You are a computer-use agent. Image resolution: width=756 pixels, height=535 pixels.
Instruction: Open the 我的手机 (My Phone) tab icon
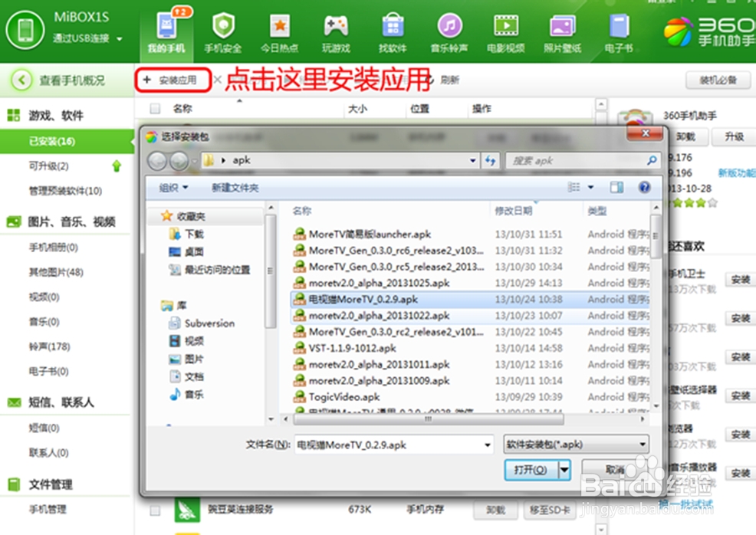tap(167, 25)
